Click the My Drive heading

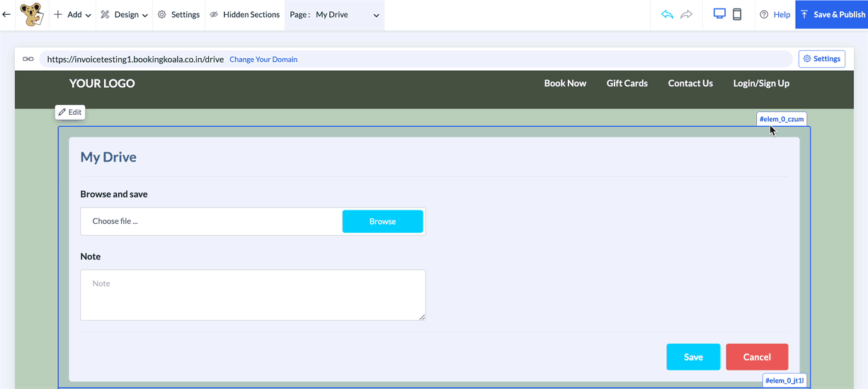point(108,157)
